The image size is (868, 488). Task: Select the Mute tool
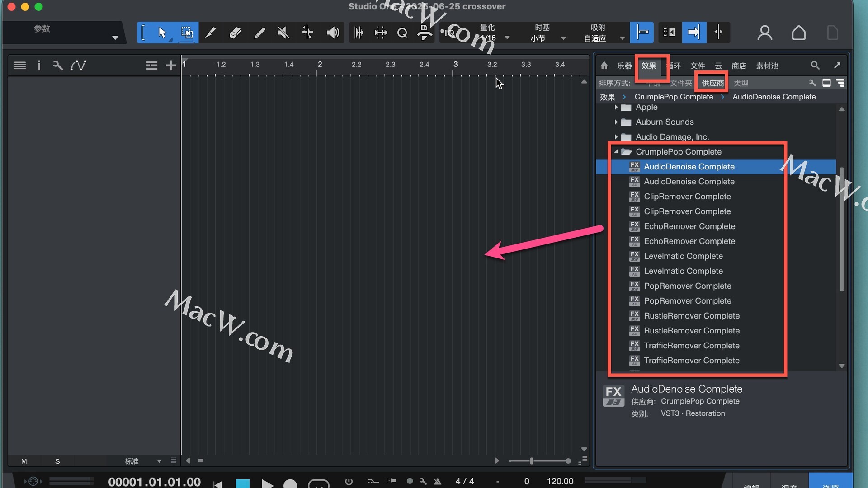point(283,33)
